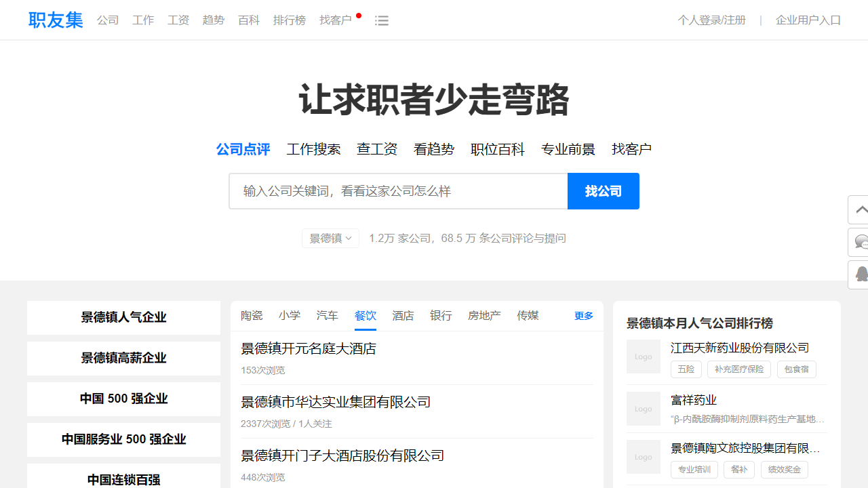Open 中国连锁百强 category
The image size is (868, 488).
tap(123, 477)
